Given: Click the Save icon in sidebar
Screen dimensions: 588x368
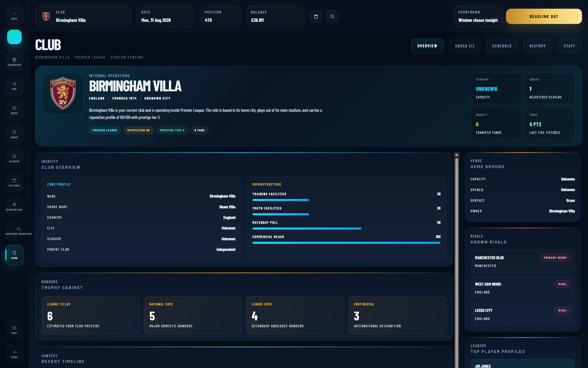Looking at the screenshot, I should [14, 330].
